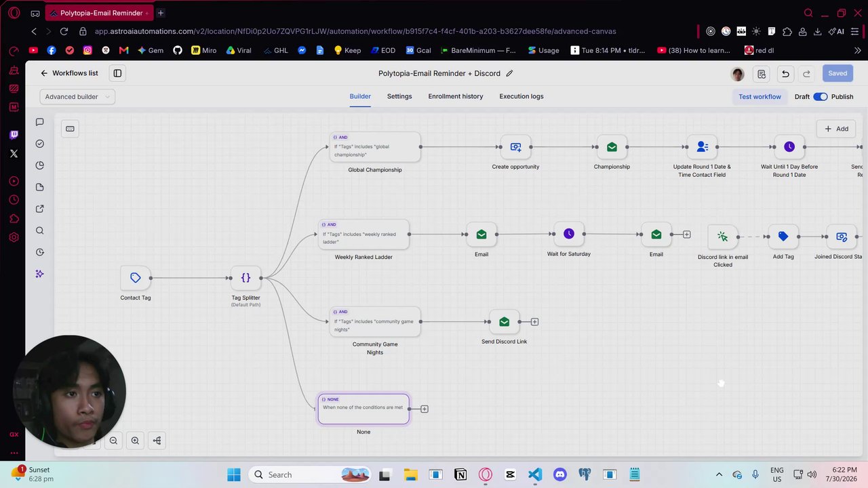Open a new browser tab
Image resolution: width=868 pixels, height=488 pixels.
(161, 13)
